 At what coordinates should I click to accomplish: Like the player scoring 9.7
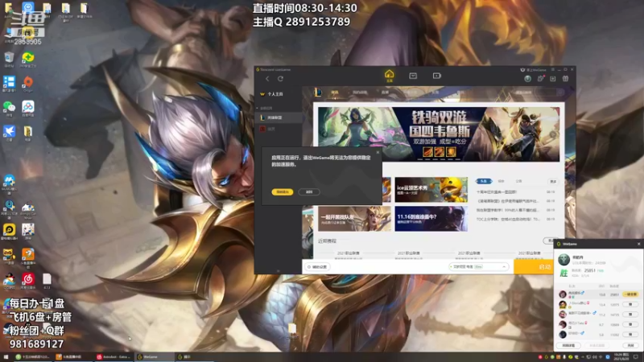[x=630, y=324]
